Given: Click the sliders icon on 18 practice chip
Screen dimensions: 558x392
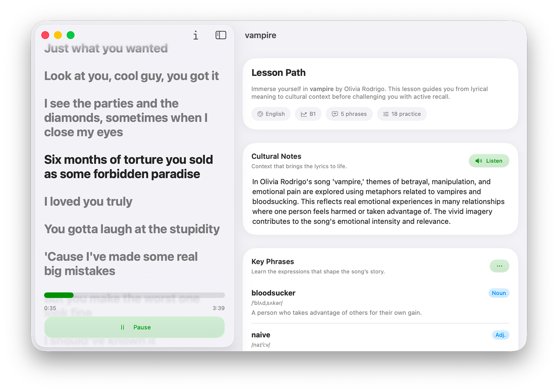Looking at the screenshot, I should (x=386, y=114).
